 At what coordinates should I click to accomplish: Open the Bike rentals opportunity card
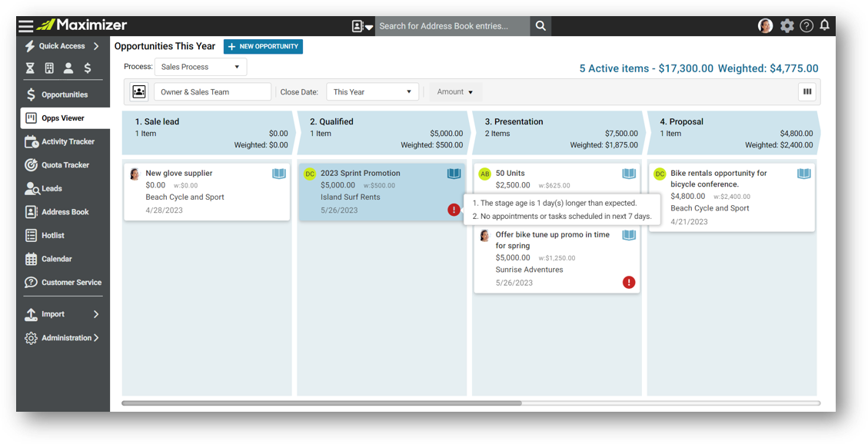[x=732, y=197]
